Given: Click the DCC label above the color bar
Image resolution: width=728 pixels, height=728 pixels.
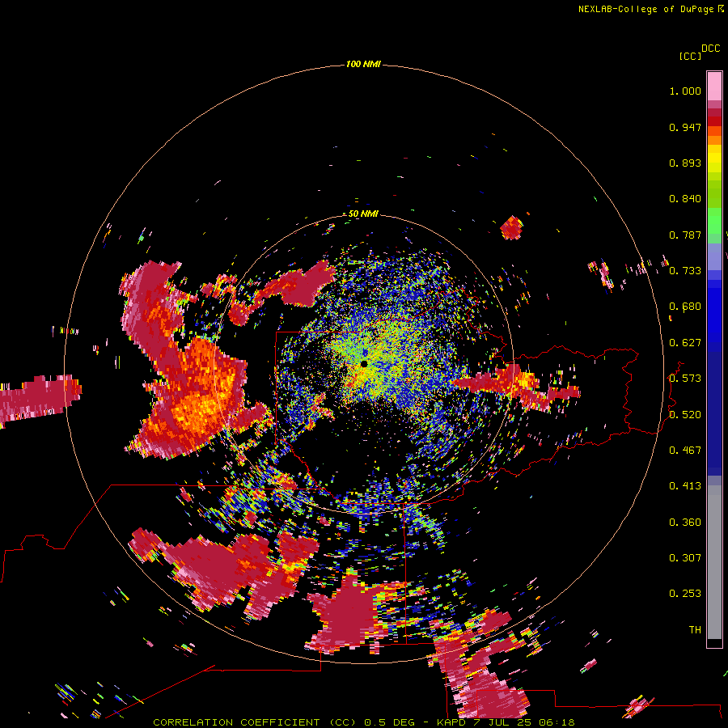Looking at the screenshot, I should tap(710, 49).
